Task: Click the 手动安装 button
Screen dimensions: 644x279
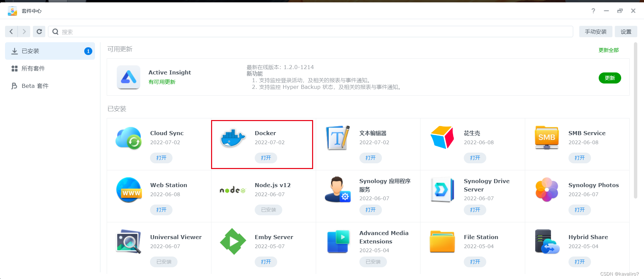Action: (596, 32)
